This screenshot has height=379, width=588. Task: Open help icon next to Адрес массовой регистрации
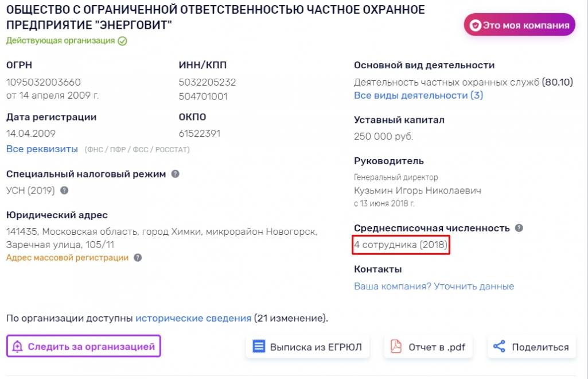coord(138,257)
